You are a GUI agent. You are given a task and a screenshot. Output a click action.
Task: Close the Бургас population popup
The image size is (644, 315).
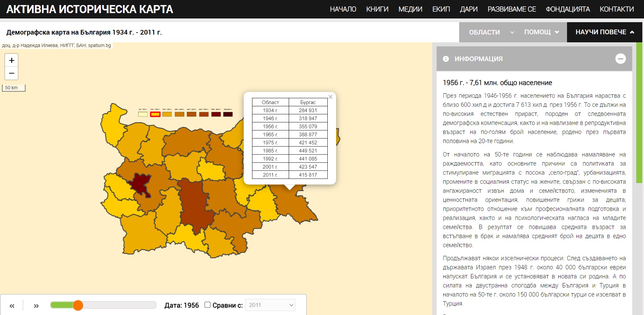[x=330, y=97]
